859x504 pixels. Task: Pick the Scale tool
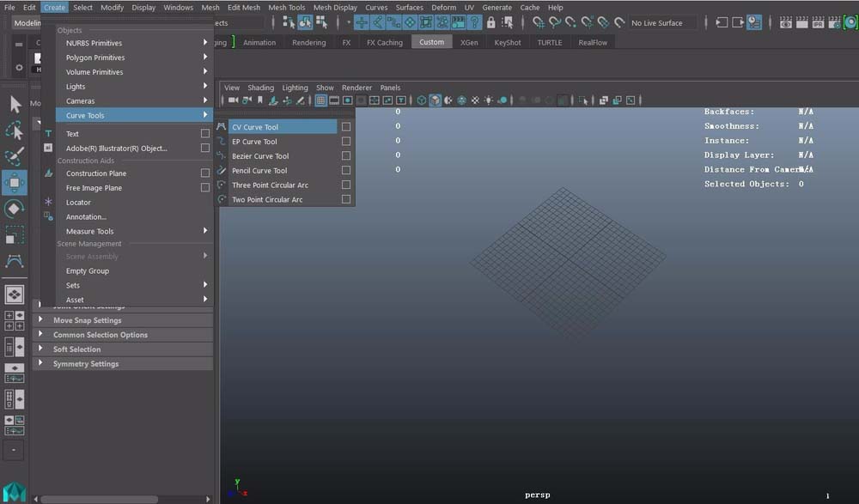(15, 234)
